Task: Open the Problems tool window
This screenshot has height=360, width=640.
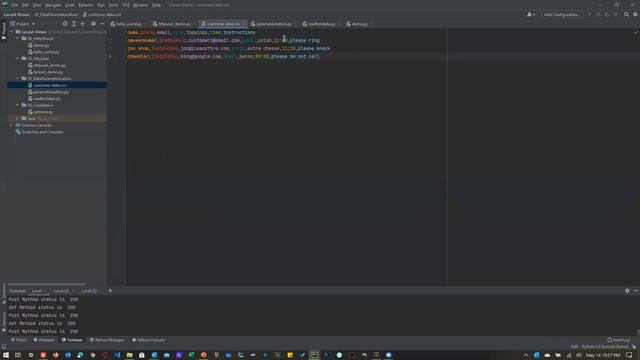Action: [x=44, y=340]
